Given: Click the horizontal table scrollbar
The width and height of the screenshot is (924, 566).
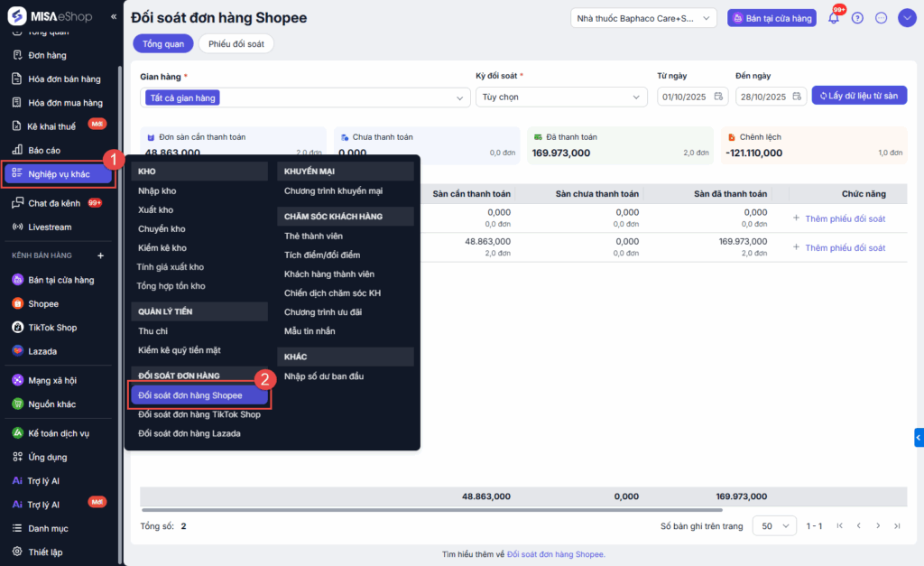Looking at the screenshot, I should pos(432,509).
